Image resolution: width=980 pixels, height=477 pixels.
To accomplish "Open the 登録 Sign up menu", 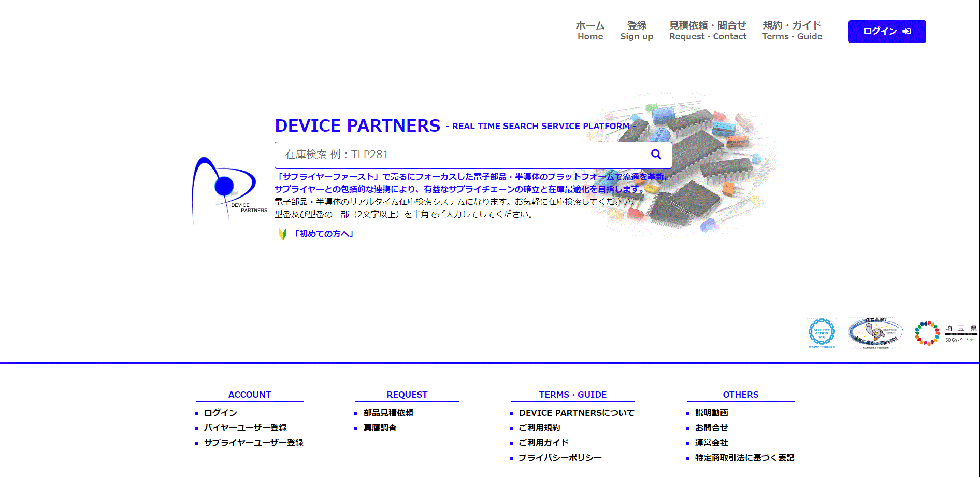I will pos(637,31).
